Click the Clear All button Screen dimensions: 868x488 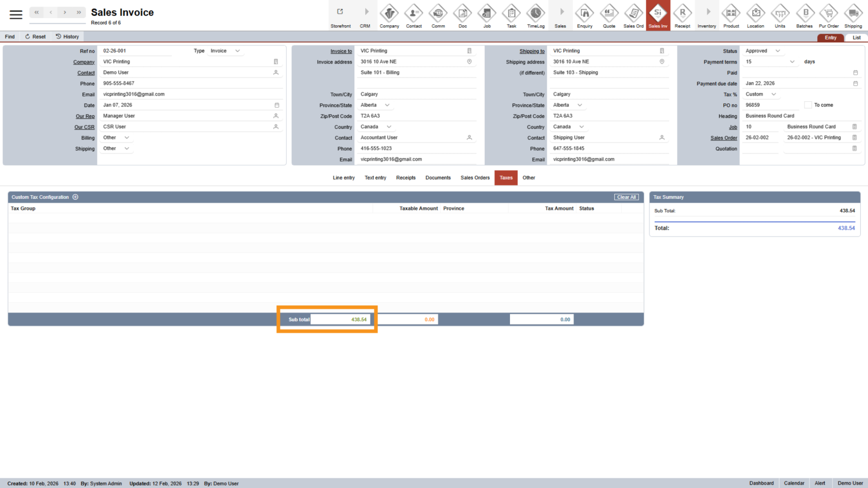tap(626, 197)
